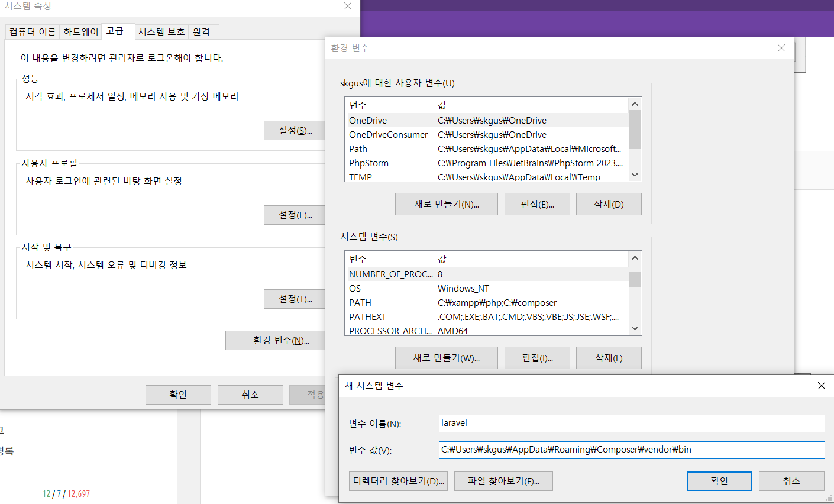Select the OS system variable row
Screen dimensions: 834x504
(x=486, y=288)
